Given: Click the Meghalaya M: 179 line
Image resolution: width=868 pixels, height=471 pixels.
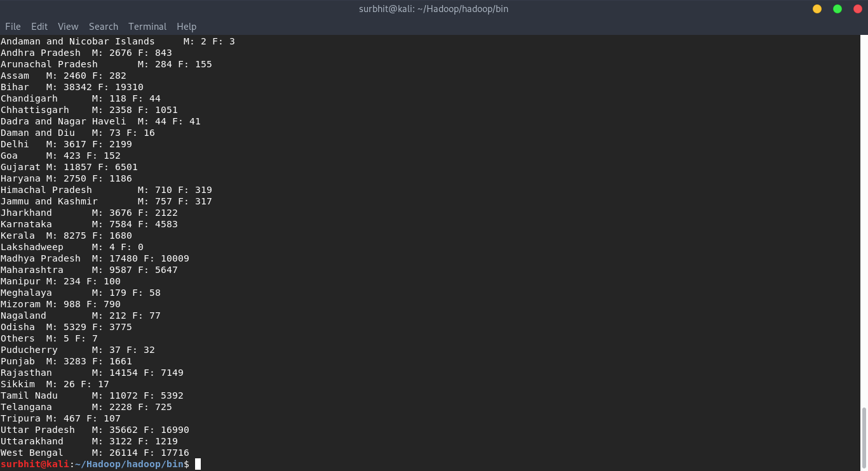Looking at the screenshot, I should 81,293.
